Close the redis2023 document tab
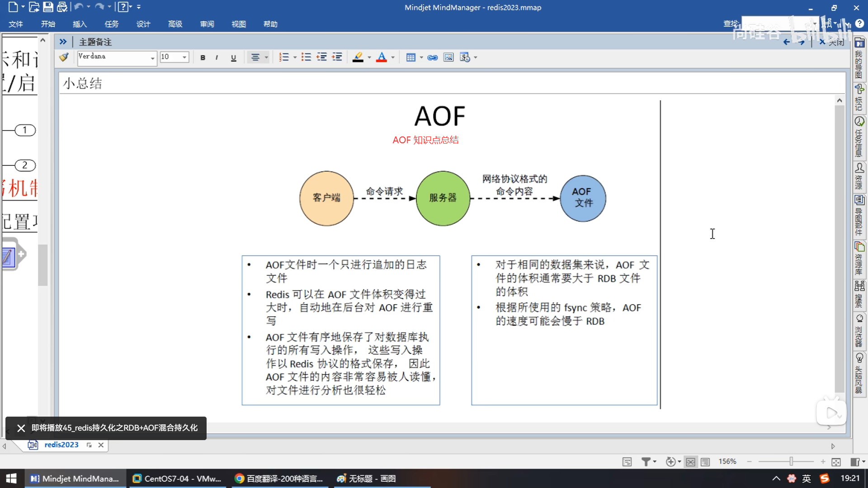The image size is (868, 488). (x=101, y=445)
